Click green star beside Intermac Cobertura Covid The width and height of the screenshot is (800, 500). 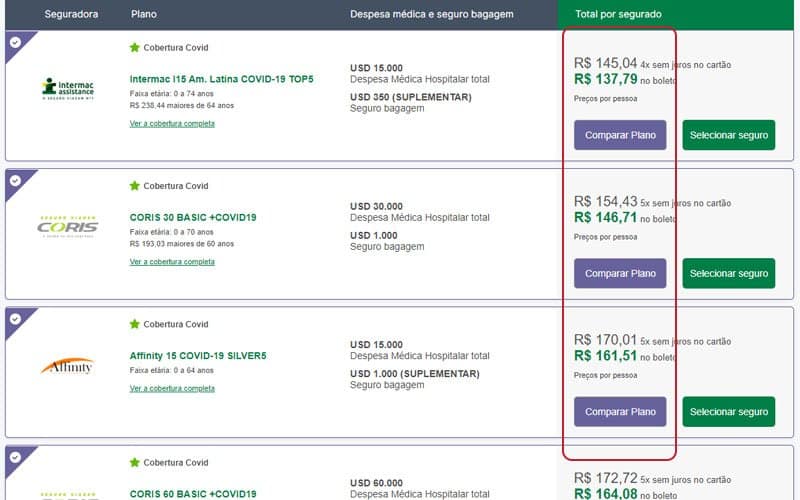(x=135, y=47)
